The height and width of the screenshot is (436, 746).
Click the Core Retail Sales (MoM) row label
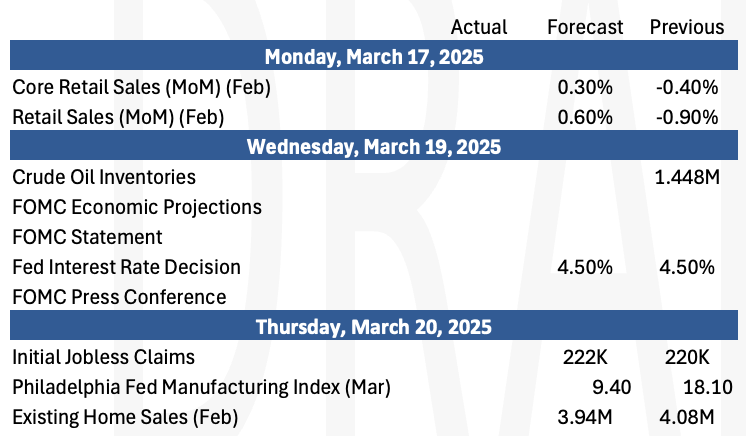[141, 87]
